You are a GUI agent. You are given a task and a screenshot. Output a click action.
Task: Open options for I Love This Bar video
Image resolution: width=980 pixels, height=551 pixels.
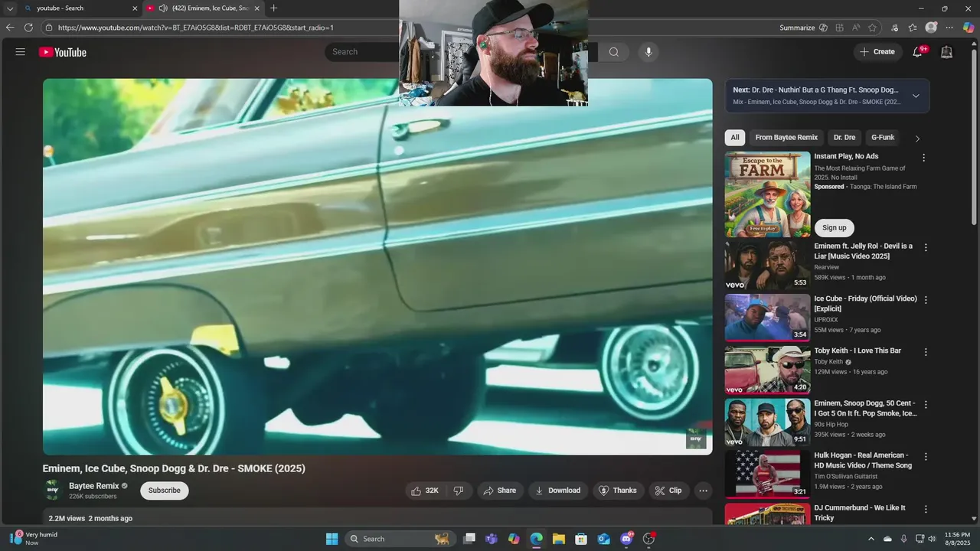coord(926,352)
